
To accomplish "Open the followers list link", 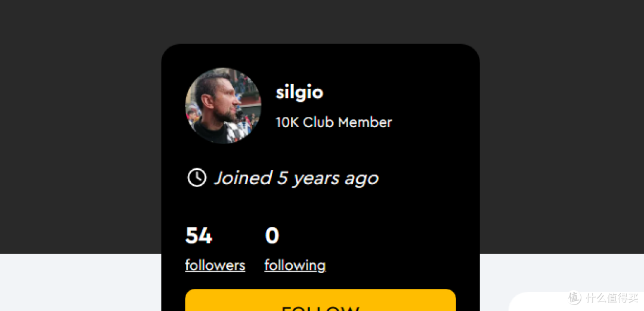I will click(x=215, y=265).
